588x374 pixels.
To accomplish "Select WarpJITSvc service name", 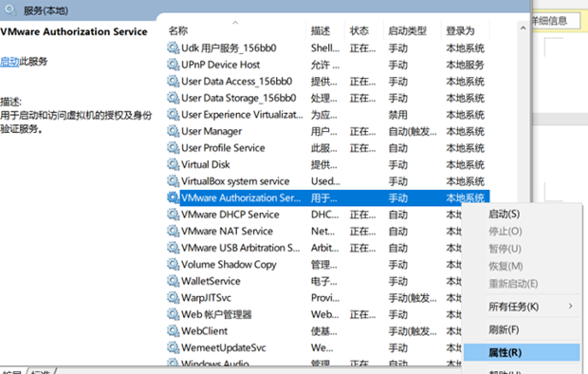I will click(206, 297).
